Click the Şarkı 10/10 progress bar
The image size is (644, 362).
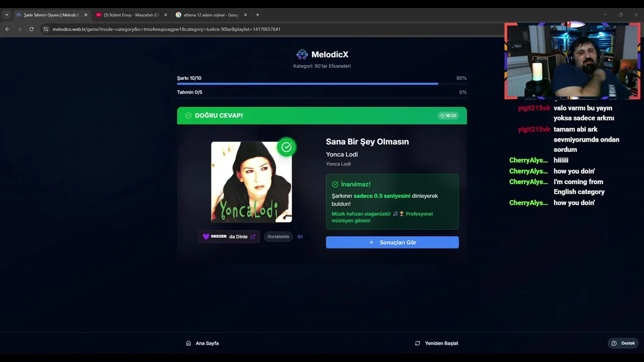click(x=322, y=84)
